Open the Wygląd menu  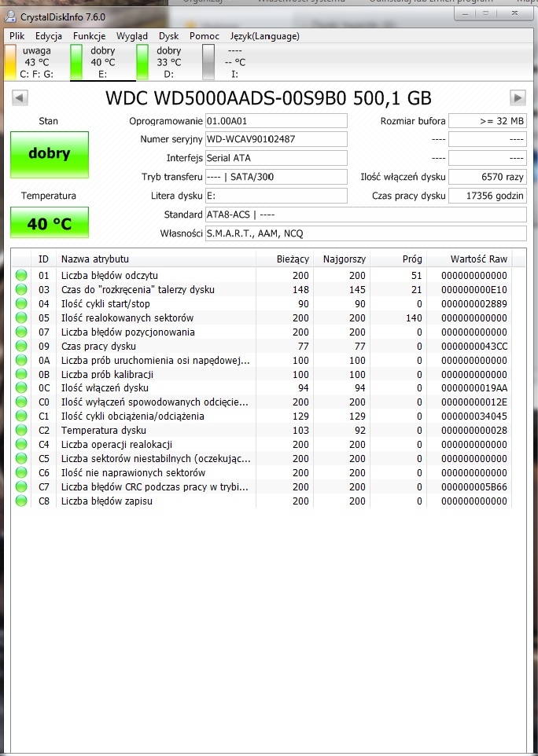click(131, 36)
